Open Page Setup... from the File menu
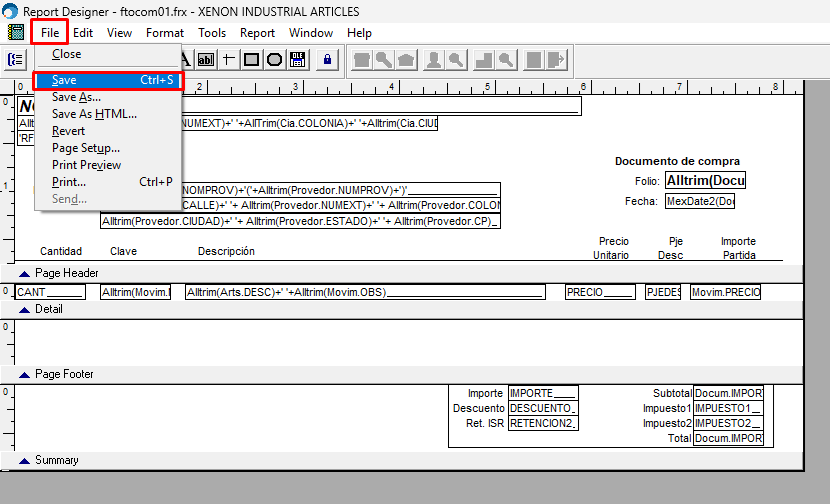This screenshot has width=830, height=504. coord(108,148)
